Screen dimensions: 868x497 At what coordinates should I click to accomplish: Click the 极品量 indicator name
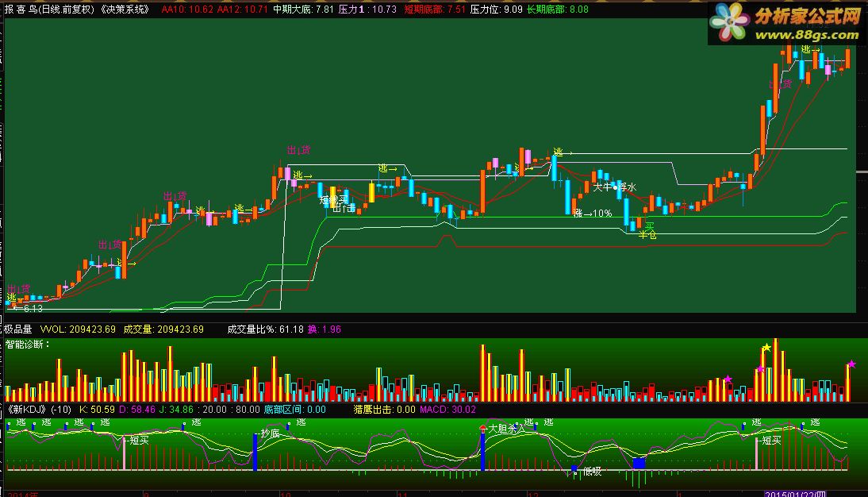point(18,329)
